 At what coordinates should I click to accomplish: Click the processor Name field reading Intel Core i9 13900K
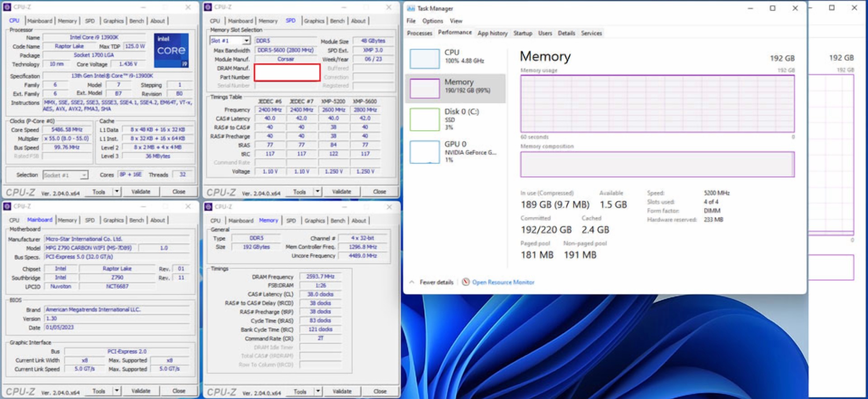pyautogui.click(x=94, y=37)
